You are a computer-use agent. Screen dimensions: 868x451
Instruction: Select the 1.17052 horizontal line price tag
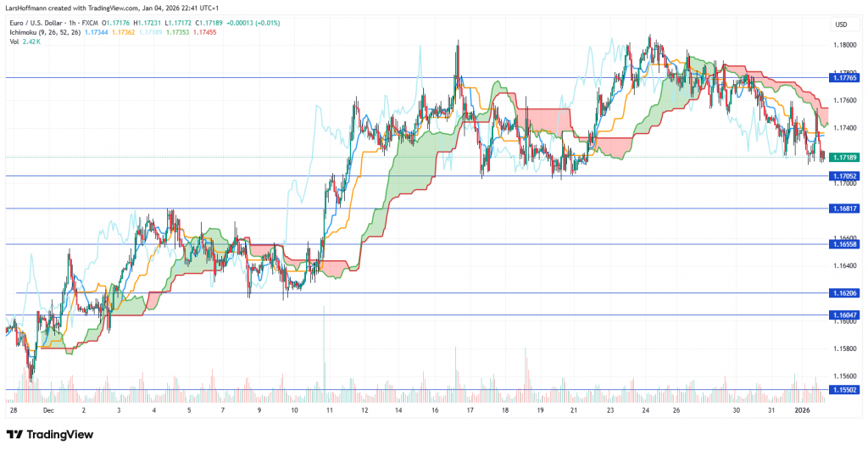(844, 175)
